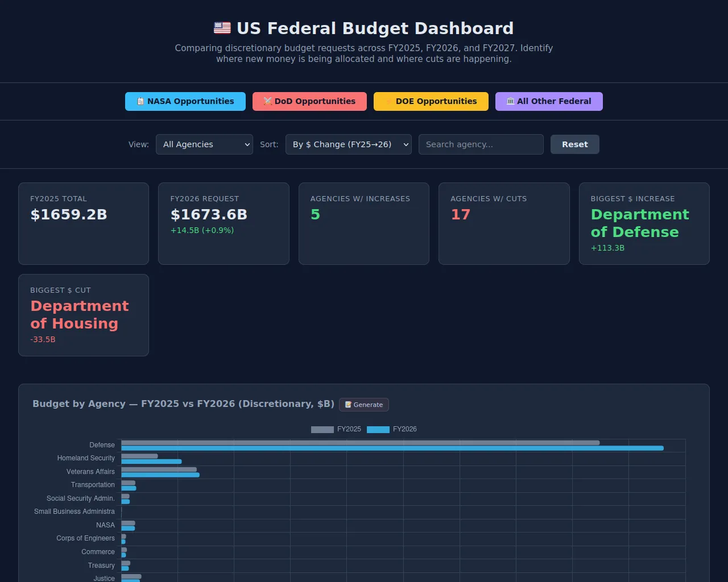Expand the All Agencies view dropdown
Viewport: 728px width, 582px height.
[204, 144]
